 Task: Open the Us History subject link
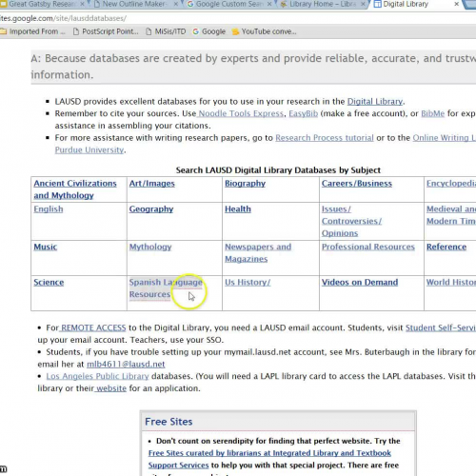[x=248, y=283]
